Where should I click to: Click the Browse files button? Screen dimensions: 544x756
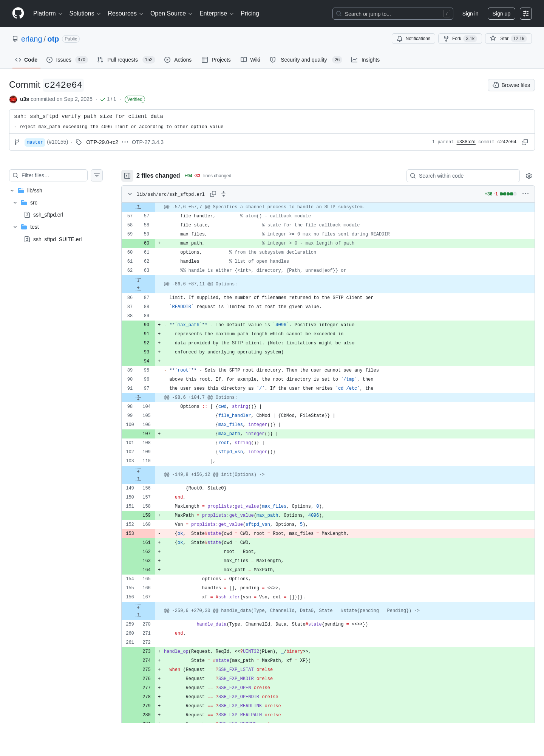511,85
